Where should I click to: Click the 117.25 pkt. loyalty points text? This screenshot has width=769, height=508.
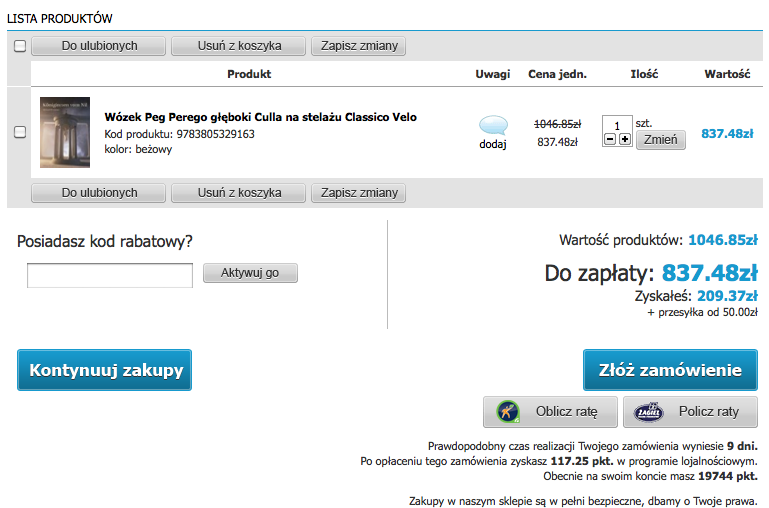582,461
